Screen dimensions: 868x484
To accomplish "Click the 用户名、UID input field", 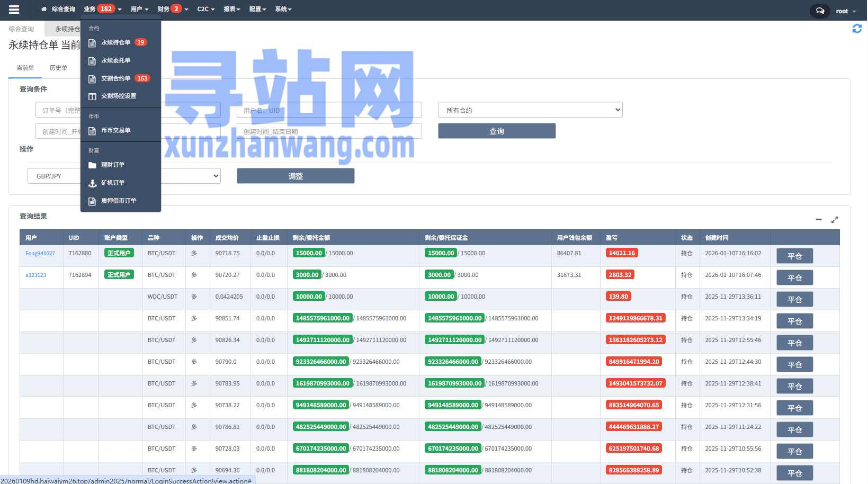I will click(329, 110).
